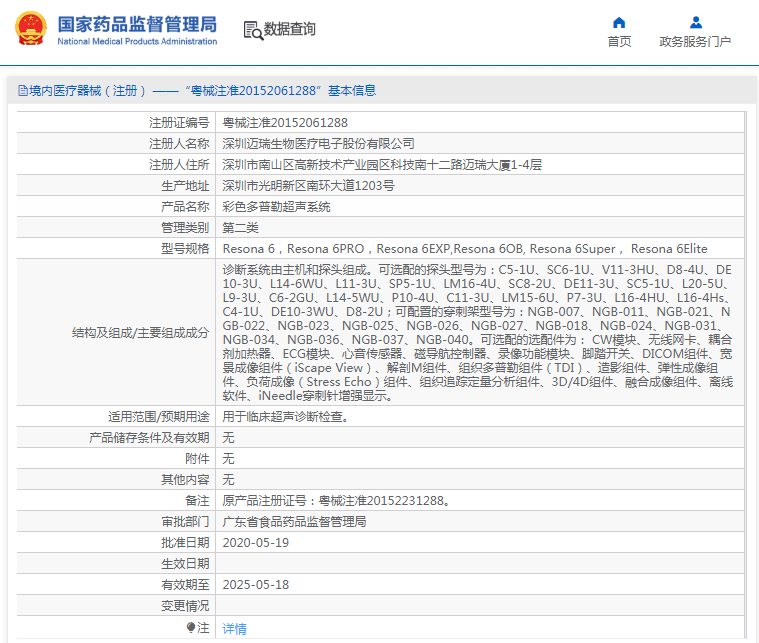Click the registrant address cell 迈瑞大厦1-4层
This screenshot has width=759, height=643.
(479, 165)
